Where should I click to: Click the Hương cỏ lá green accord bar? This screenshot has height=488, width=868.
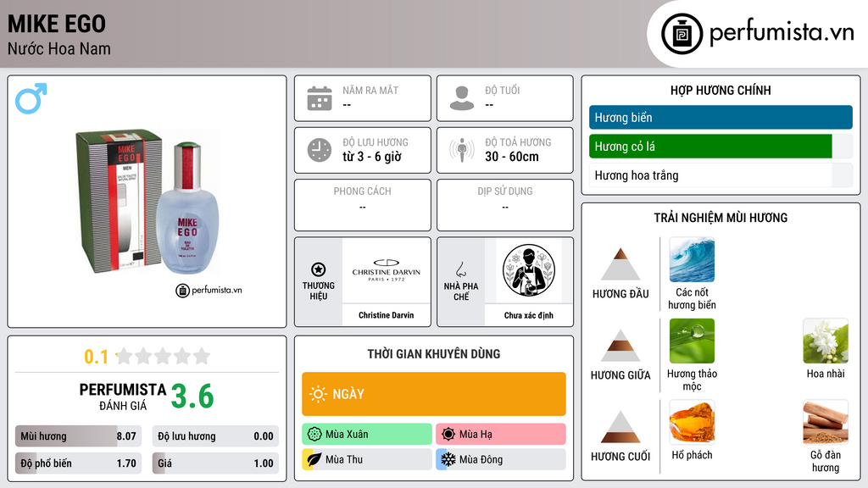(721, 146)
